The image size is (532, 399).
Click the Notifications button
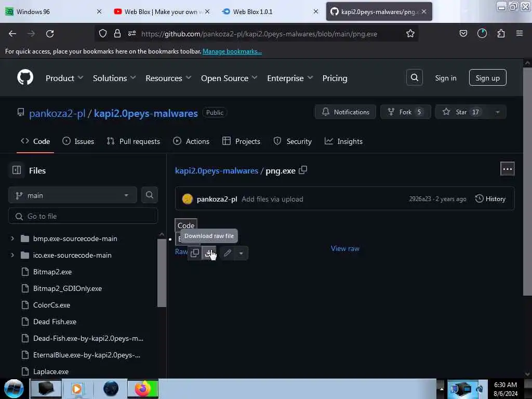(345, 112)
